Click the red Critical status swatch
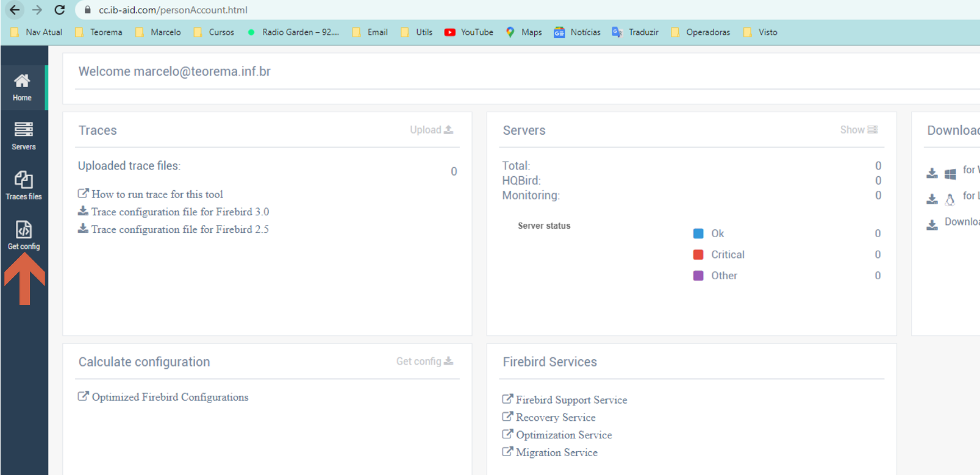This screenshot has height=475, width=980. coord(698,254)
